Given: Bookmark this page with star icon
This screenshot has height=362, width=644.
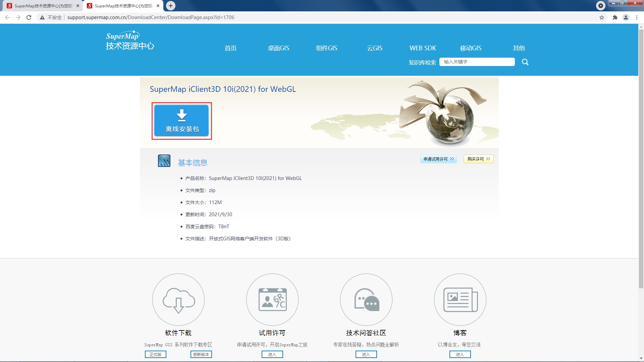Looking at the screenshot, I should (x=602, y=17).
